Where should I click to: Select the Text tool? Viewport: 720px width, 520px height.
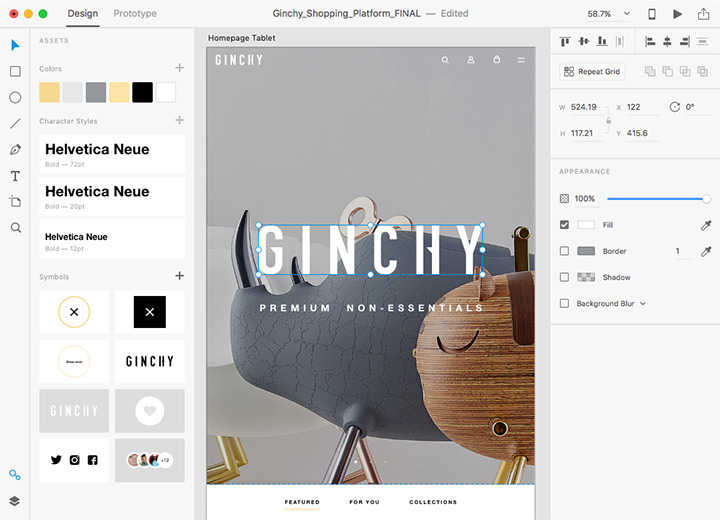coord(15,176)
